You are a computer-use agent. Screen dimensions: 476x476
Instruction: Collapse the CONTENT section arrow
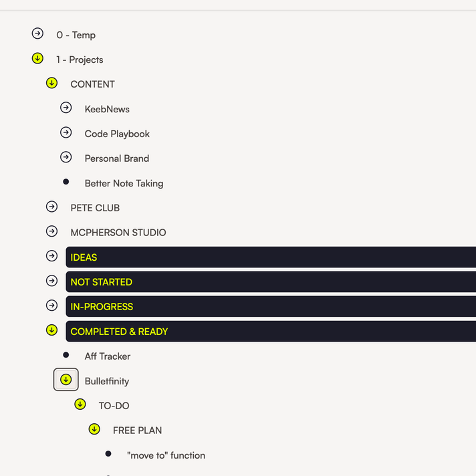point(51,84)
